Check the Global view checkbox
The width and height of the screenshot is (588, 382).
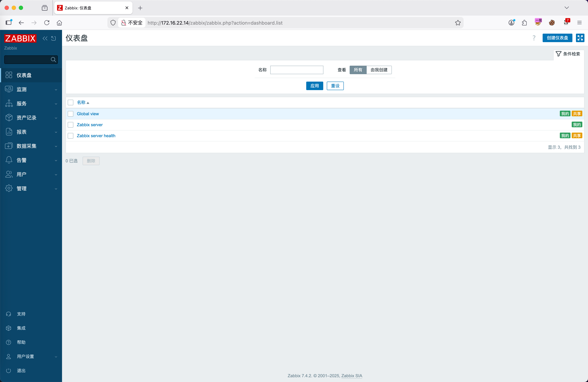pyautogui.click(x=71, y=114)
